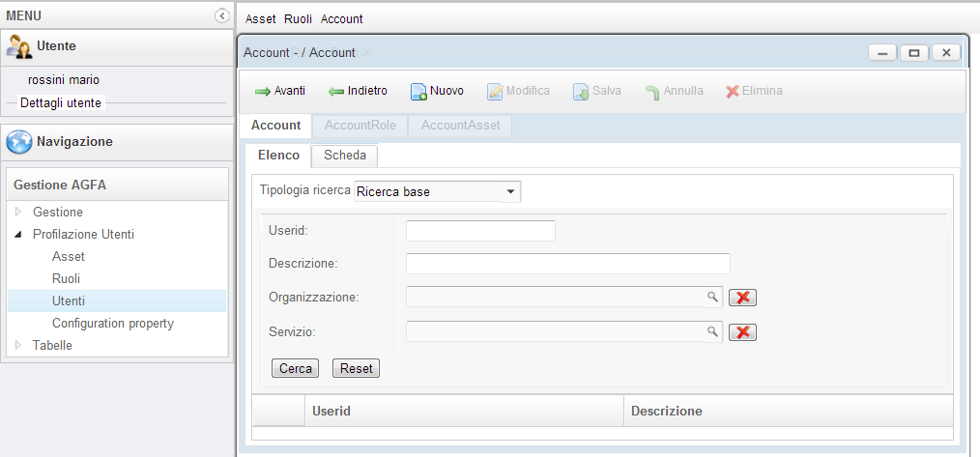The image size is (980, 457).
Task: Clear the Servizio field with red X
Action: [x=742, y=332]
